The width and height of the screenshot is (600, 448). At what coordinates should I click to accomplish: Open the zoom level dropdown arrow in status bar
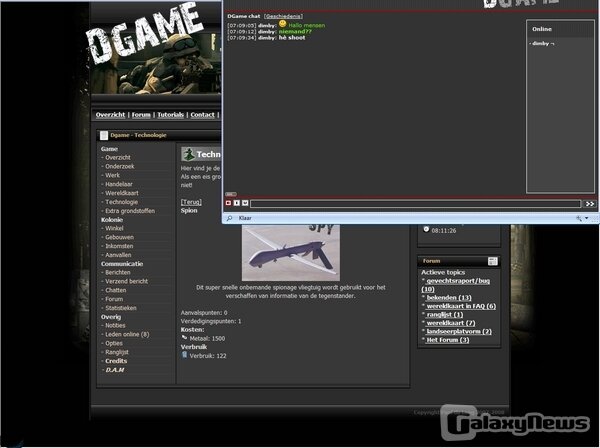(x=587, y=218)
